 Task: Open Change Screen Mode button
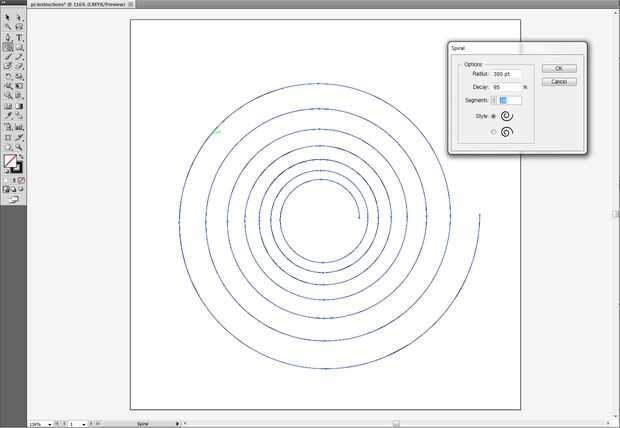pyautogui.click(x=14, y=199)
